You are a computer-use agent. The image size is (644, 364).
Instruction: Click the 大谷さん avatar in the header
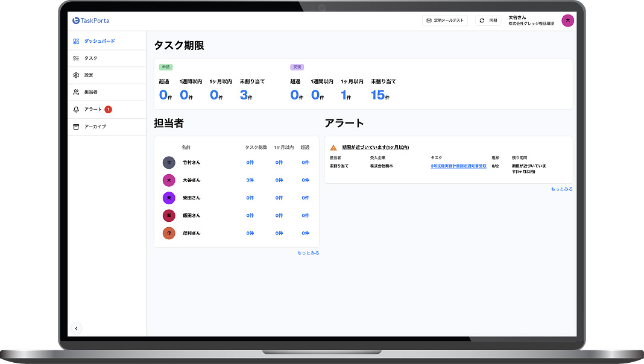(567, 20)
